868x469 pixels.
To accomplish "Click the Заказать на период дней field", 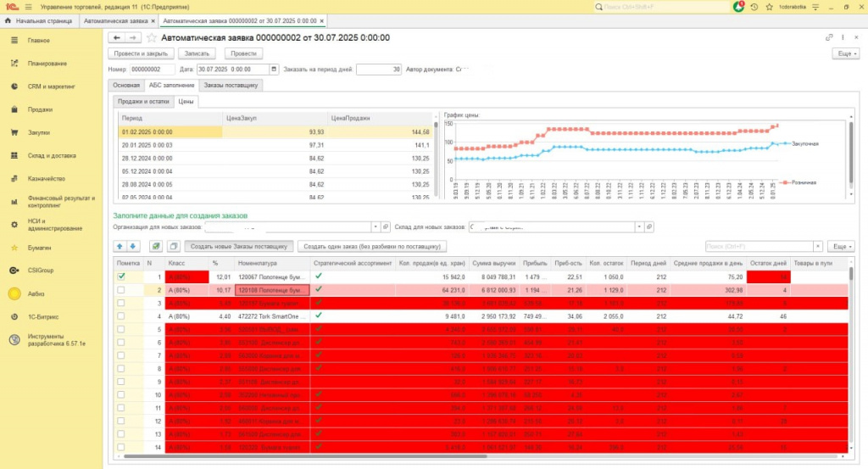I will click(x=378, y=70).
